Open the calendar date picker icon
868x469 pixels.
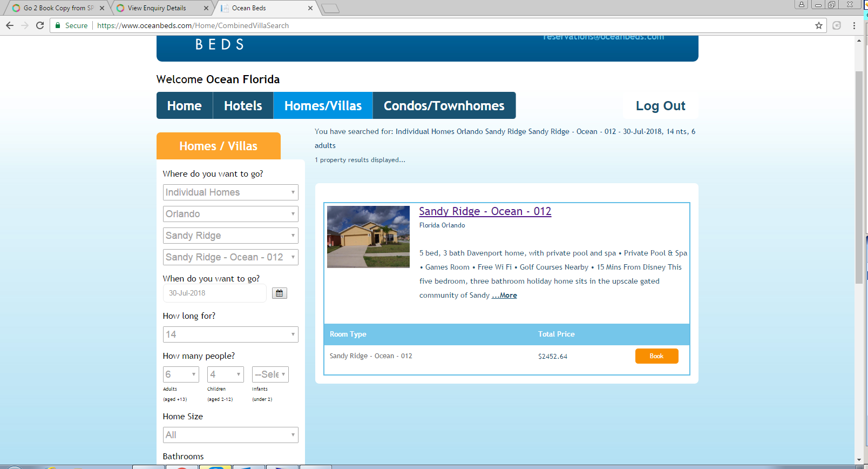(279, 293)
